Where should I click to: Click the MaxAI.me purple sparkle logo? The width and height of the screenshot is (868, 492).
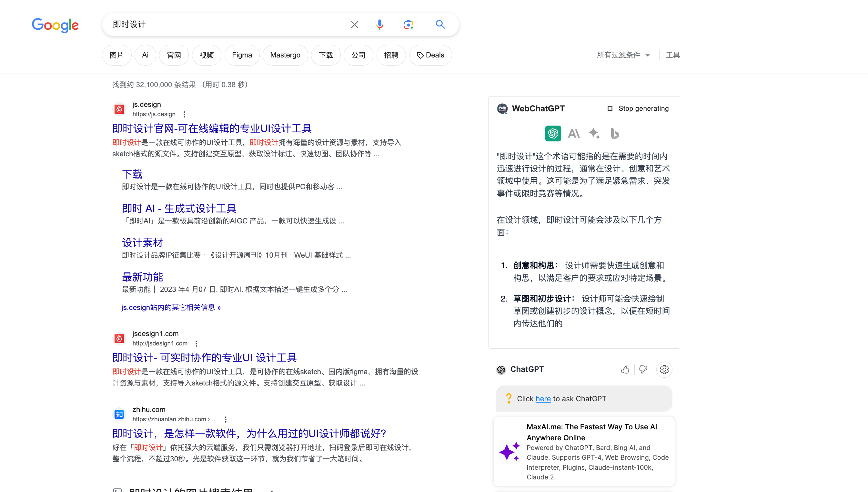(x=509, y=452)
